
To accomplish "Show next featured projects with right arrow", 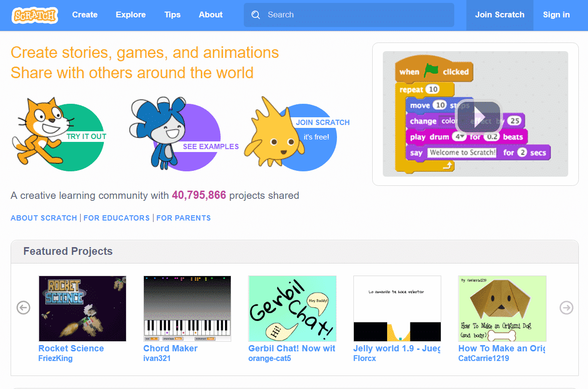I will 566,307.
